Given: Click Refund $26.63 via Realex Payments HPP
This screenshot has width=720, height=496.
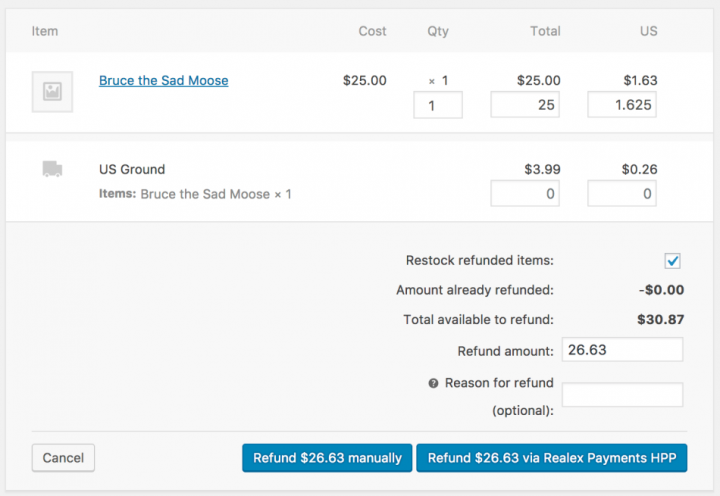Looking at the screenshot, I should (552, 458).
